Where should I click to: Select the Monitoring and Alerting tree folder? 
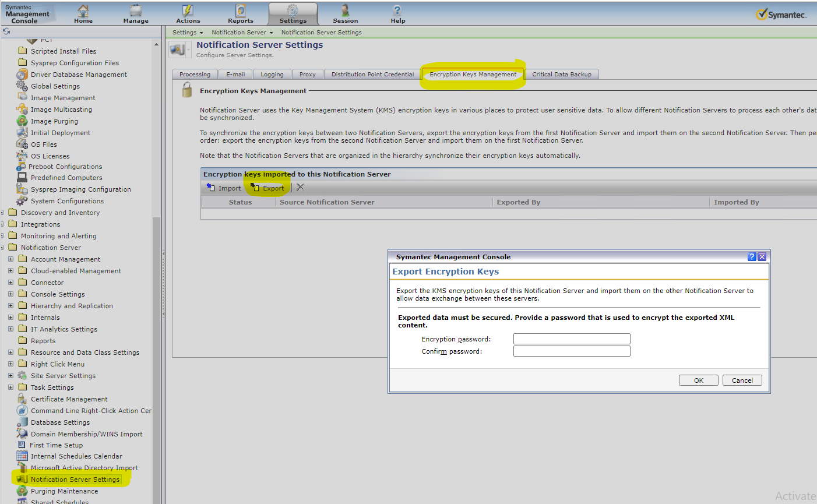(x=58, y=236)
